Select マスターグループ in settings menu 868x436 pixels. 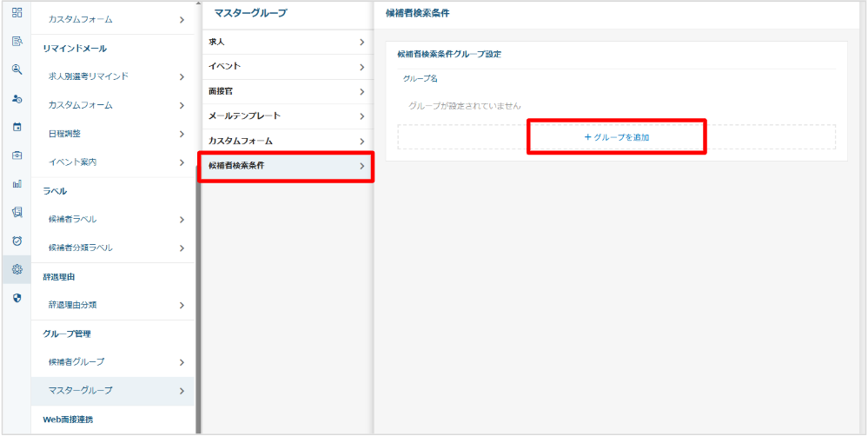pos(113,391)
